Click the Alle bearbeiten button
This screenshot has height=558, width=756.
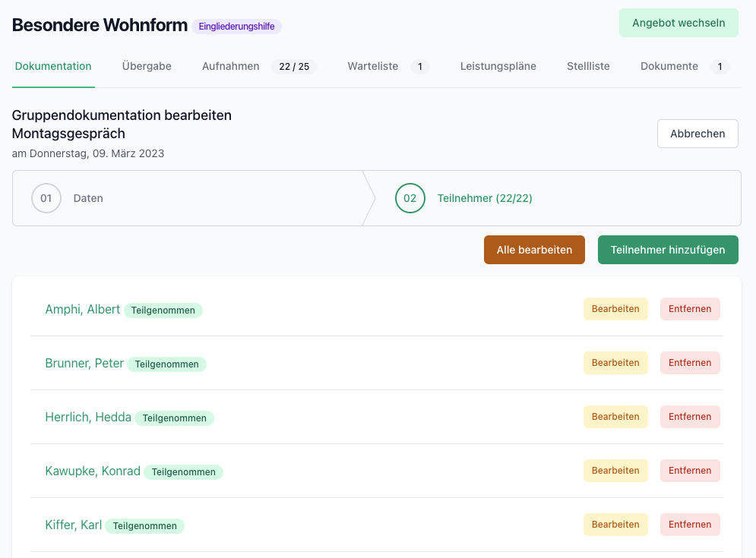(x=534, y=250)
